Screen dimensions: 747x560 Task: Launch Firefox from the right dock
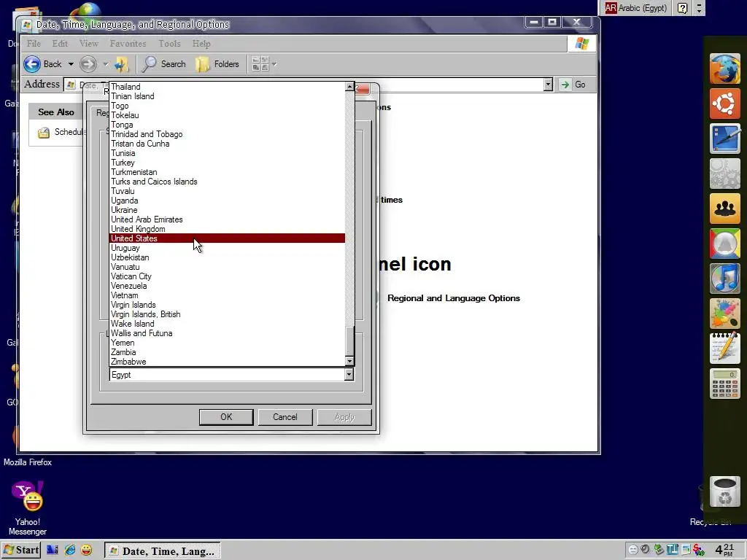click(x=724, y=69)
